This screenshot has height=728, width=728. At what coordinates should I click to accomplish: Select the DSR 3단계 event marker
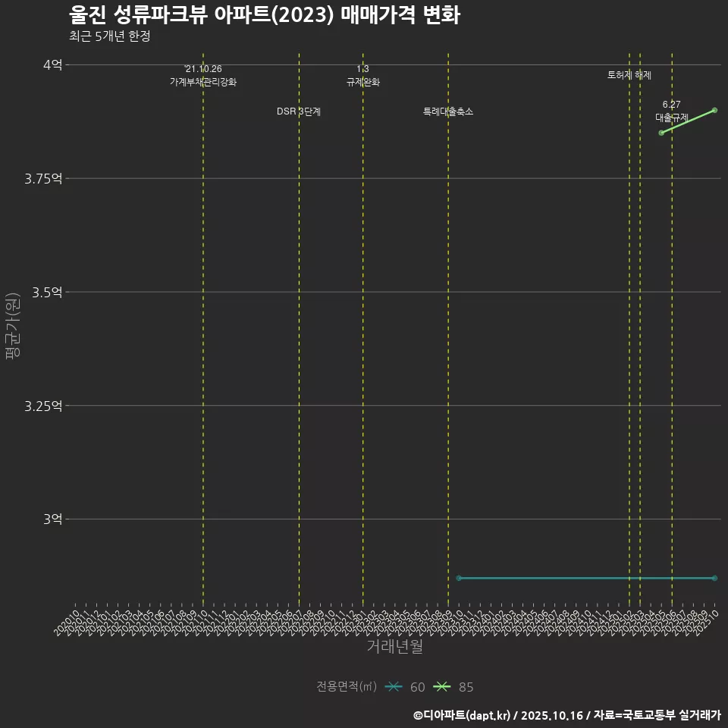tap(300, 111)
